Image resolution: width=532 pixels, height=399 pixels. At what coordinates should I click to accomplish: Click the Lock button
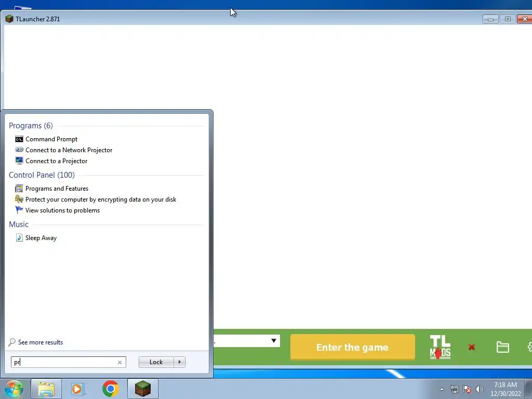tap(156, 362)
